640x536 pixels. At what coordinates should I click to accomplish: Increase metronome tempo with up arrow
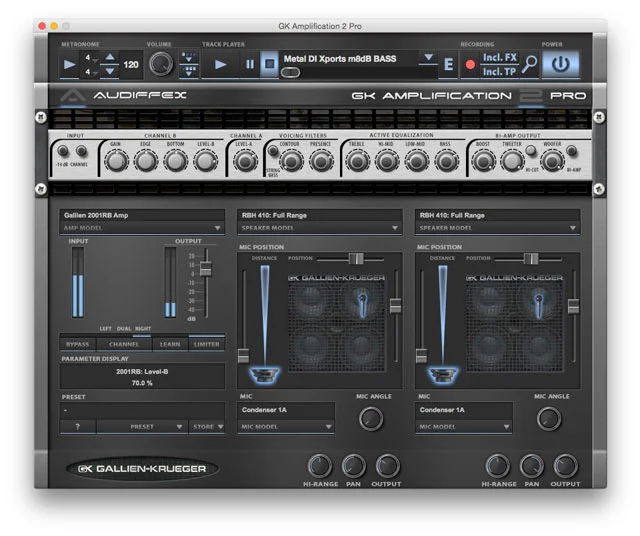pyautogui.click(x=110, y=57)
